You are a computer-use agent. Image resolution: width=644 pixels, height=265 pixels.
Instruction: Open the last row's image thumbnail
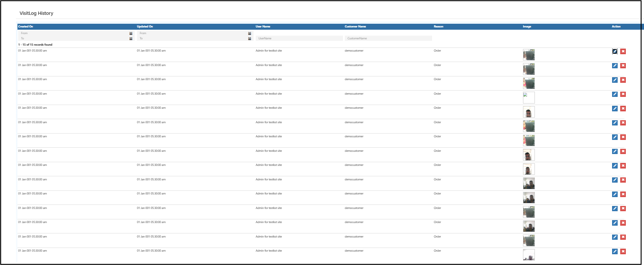click(529, 255)
